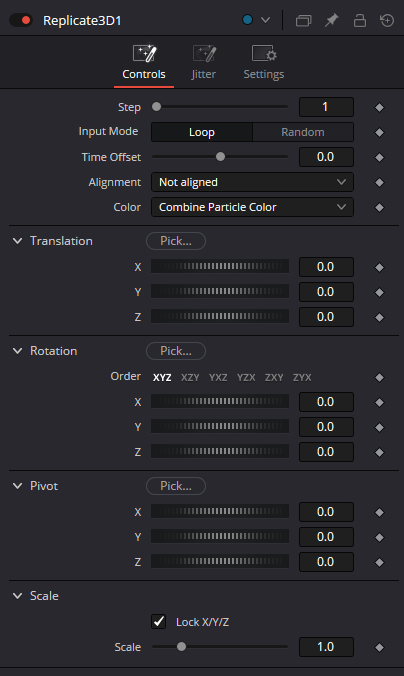
Task: Collapse the Scale section
Action: [18, 595]
